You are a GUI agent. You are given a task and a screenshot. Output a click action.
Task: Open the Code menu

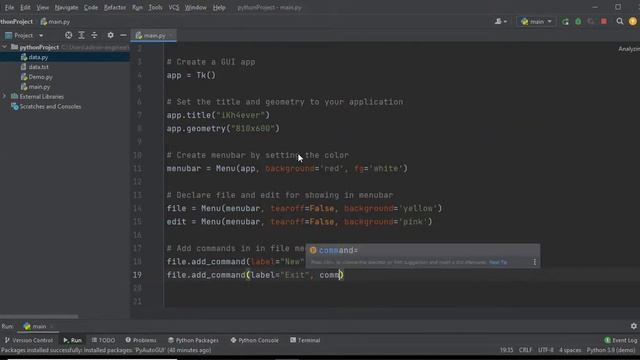point(91,7)
